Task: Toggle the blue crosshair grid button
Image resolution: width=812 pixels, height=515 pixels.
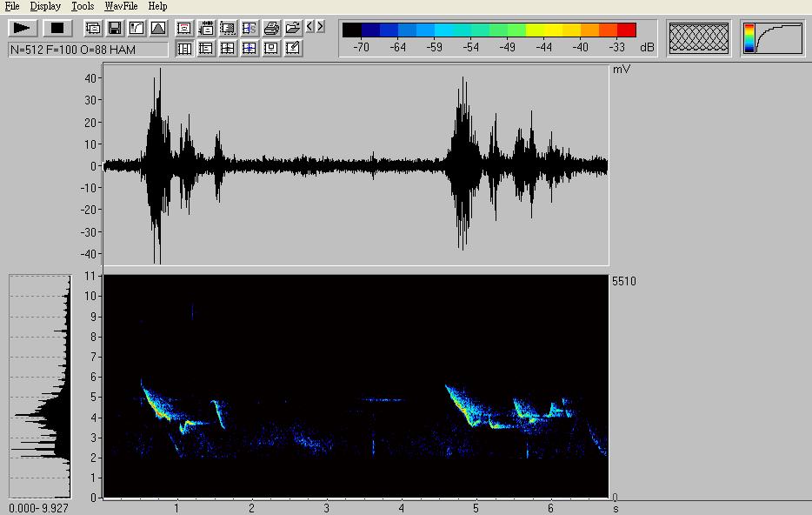Action: (250, 49)
